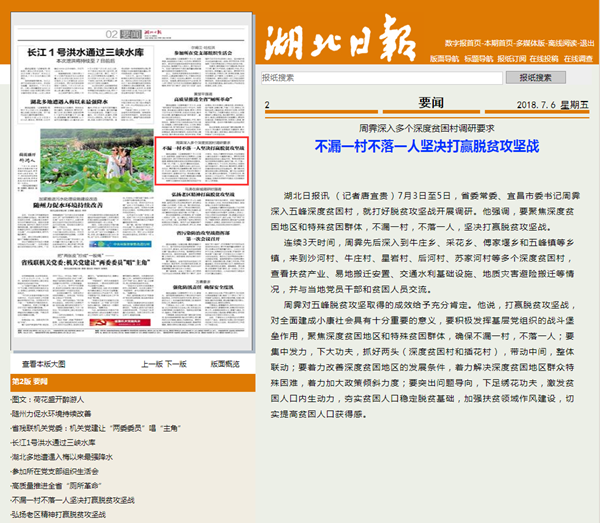Open the 多媒体版 link
Viewport: 600px width, 523px height.
coord(530,43)
